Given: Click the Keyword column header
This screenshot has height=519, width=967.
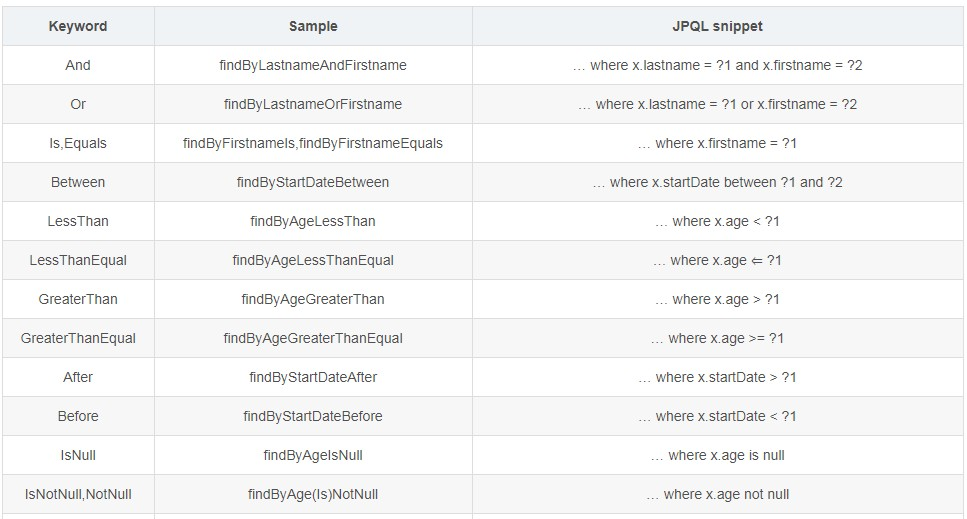Looking at the screenshot, I should 78,27.
